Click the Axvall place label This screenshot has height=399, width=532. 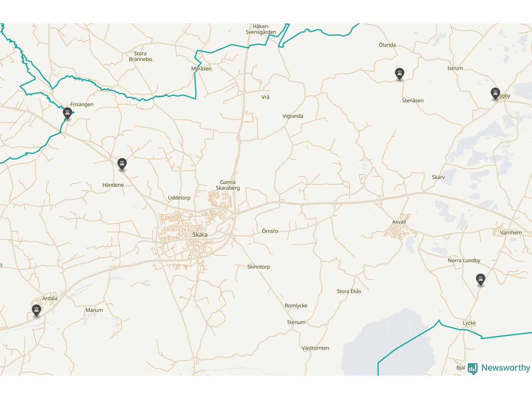click(399, 222)
